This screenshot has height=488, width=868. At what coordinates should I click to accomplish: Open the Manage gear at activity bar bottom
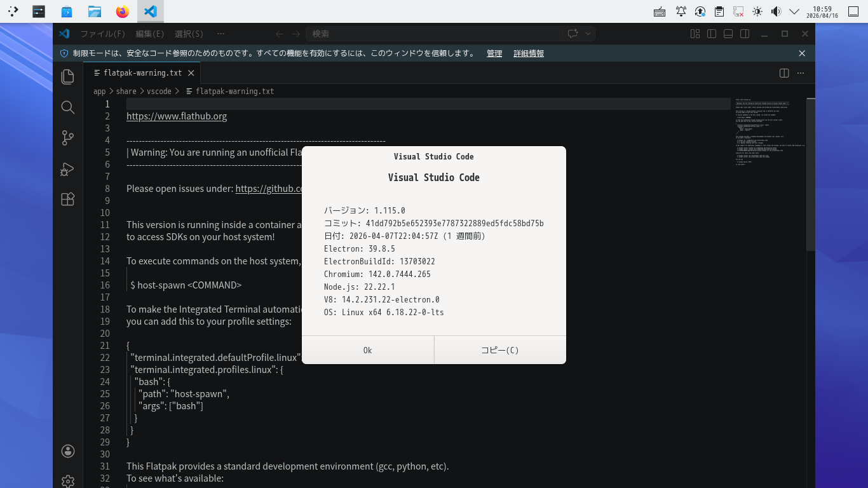pos(68,482)
